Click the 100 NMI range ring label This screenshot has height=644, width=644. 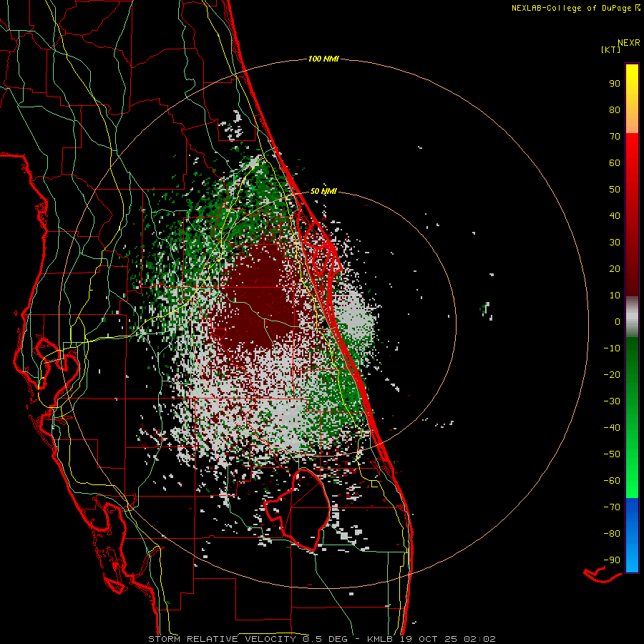(x=323, y=59)
